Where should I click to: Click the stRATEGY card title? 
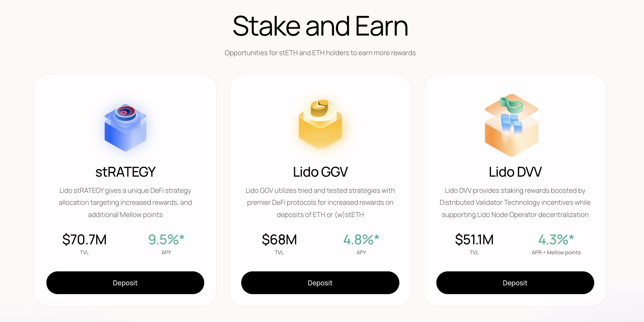125,172
